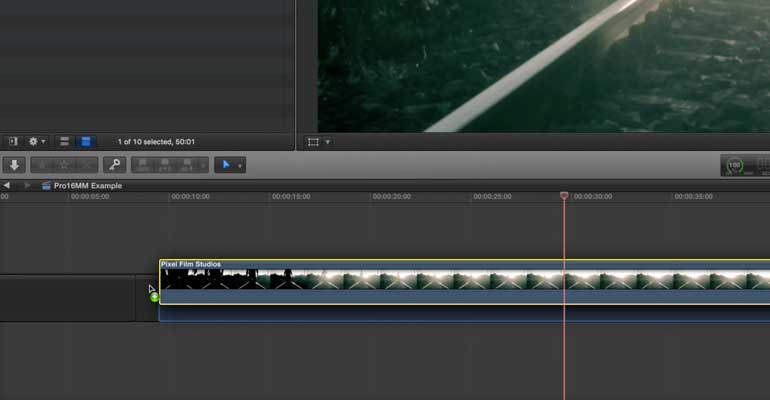Viewport: 770px width, 400px height.
Task: Click the Import Media down-arrow button
Action: pos(14,165)
